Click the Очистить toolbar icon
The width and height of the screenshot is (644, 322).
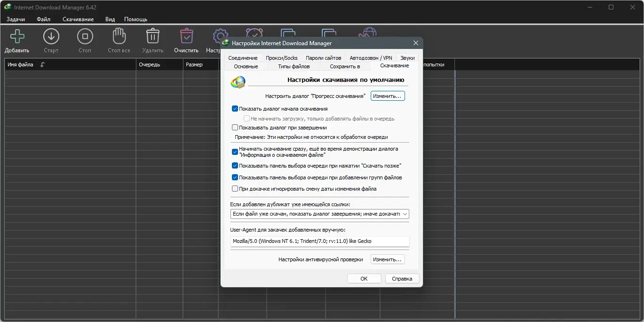[186, 36]
